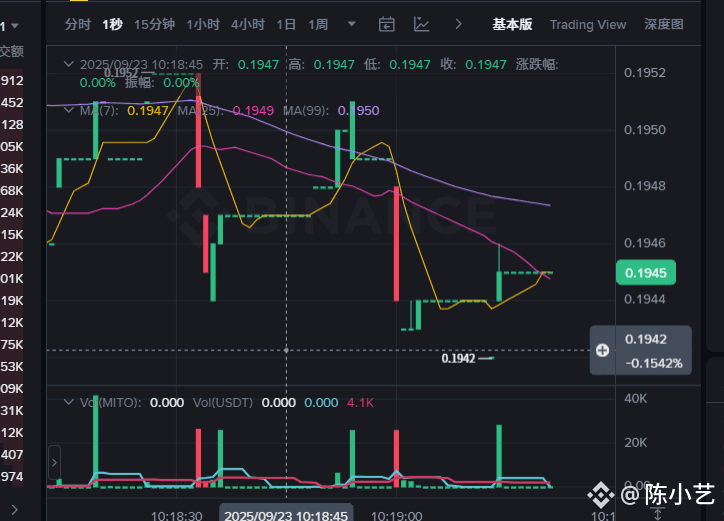
Task: Collapse the MA indicator legend
Action: 69,110
